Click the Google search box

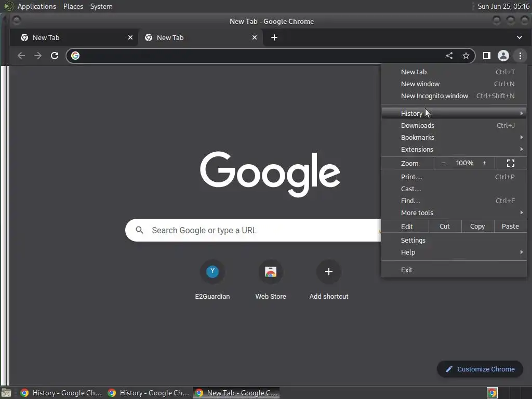(x=253, y=230)
